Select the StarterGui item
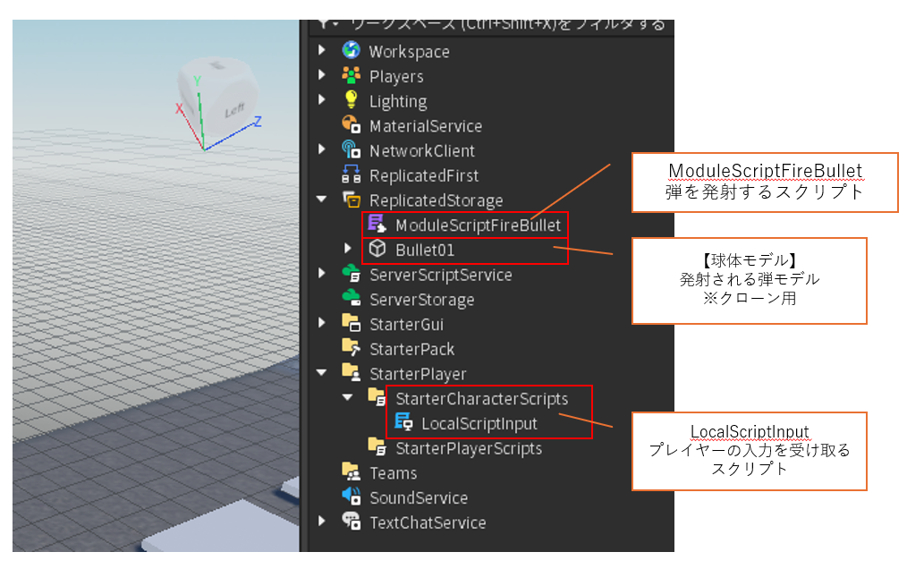The image size is (924, 586). 406,324
